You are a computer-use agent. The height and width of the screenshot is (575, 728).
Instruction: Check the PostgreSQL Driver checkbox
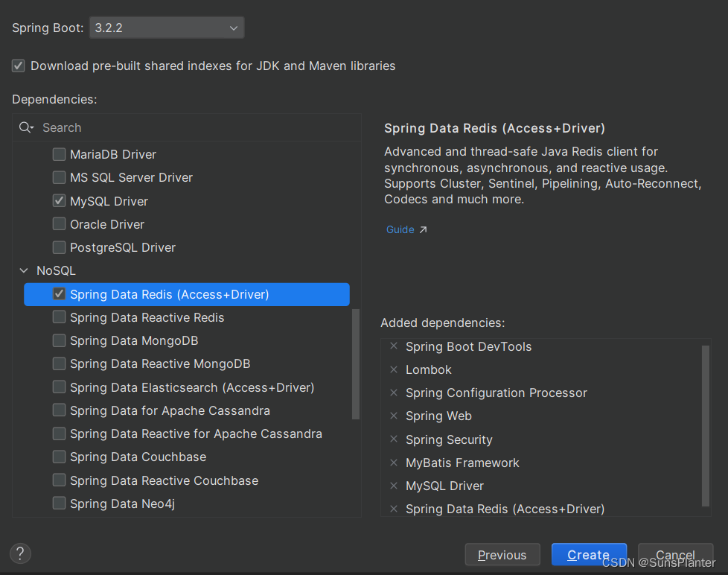click(x=59, y=247)
